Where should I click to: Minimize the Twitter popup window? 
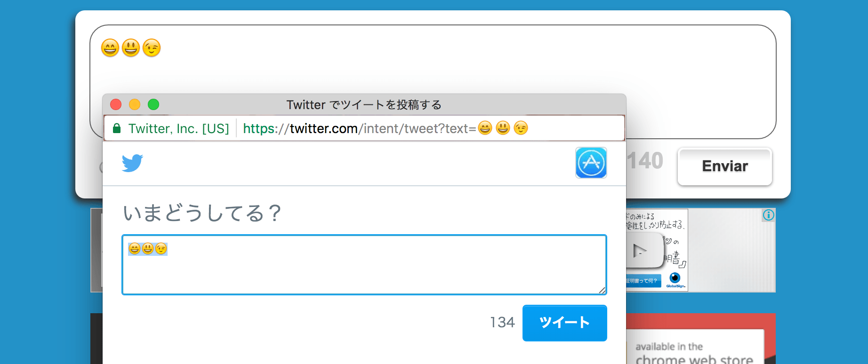(x=135, y=104)
